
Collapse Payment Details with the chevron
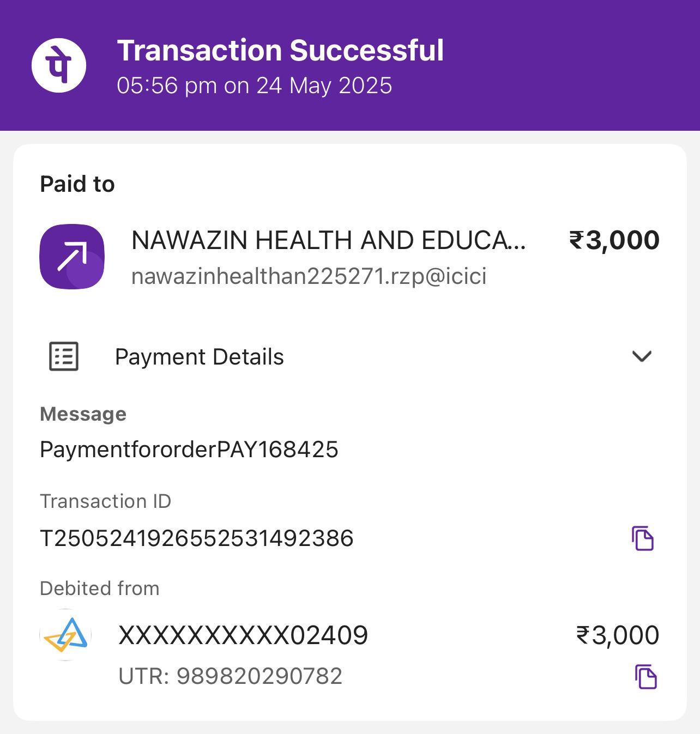coord(642,356)
